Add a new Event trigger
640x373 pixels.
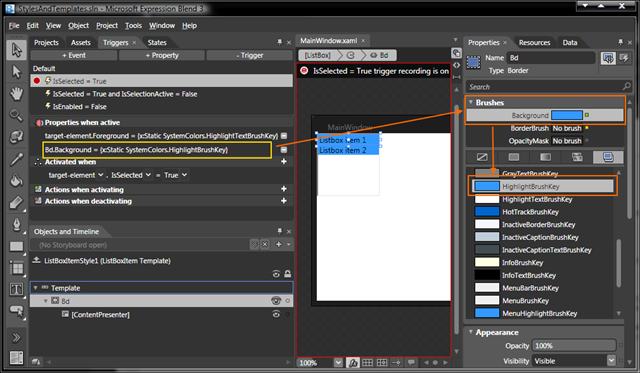pyautogui.click(x=74, y=55)
